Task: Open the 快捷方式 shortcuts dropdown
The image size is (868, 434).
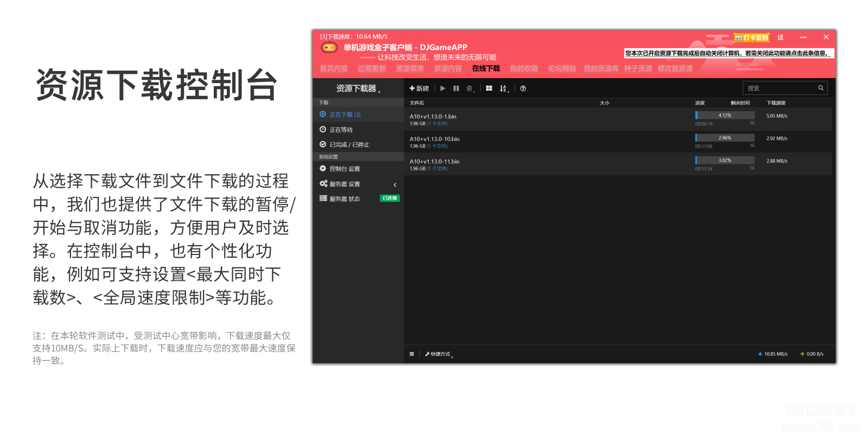Action: [438, 354]
